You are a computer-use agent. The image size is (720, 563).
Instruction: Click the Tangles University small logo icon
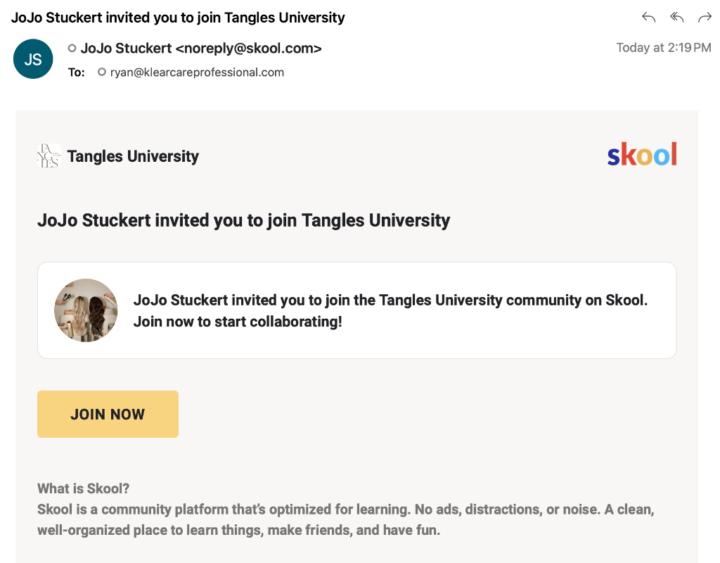tap(48, 156)
